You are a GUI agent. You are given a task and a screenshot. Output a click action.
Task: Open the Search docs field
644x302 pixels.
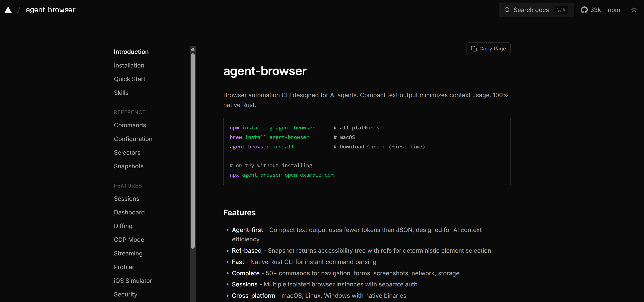pos(536,10)
